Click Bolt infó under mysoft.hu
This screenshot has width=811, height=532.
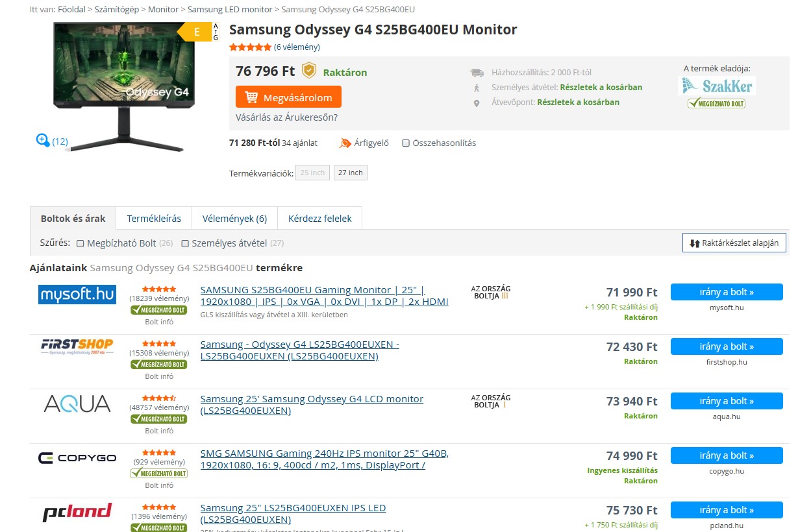[x=159, y=322]
